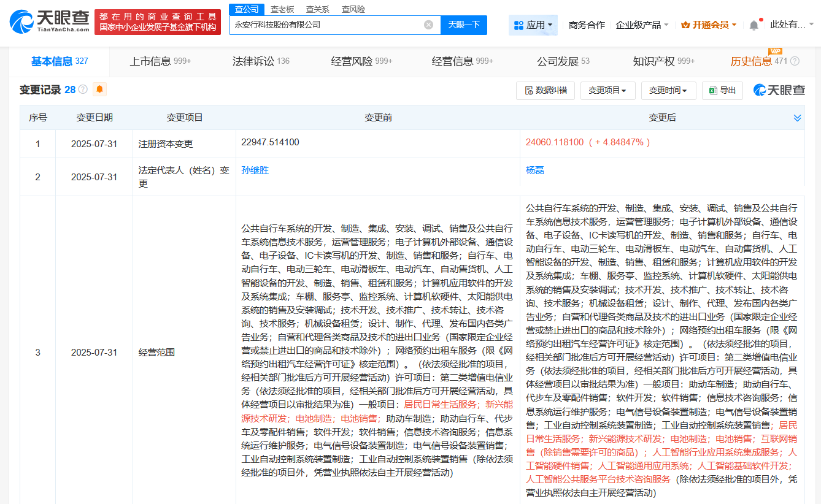Open 孙继胜 legal representative link
Screen dimensions: 821x504
coord(255,170)
